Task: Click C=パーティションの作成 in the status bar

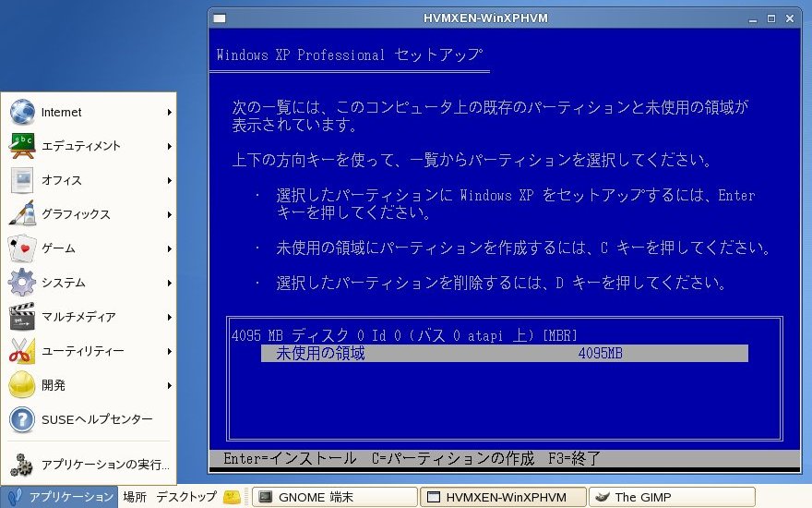Action: click(453, 459)
